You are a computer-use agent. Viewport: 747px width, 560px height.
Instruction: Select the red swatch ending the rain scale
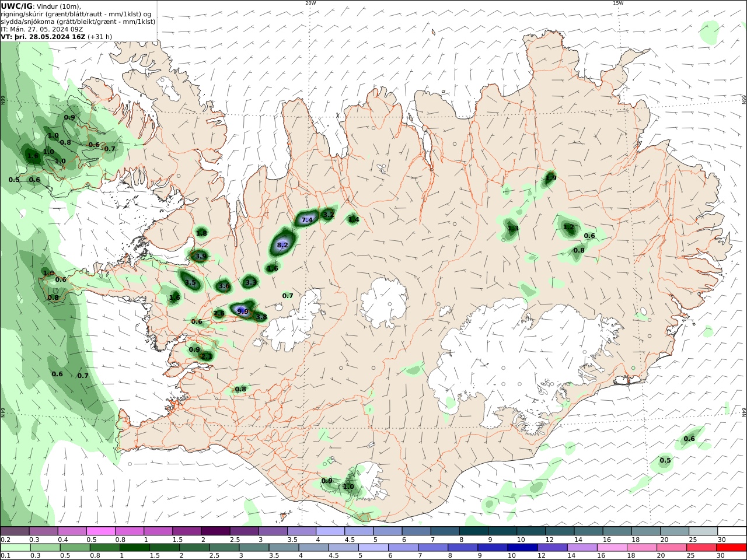click(x=731, y=548)
